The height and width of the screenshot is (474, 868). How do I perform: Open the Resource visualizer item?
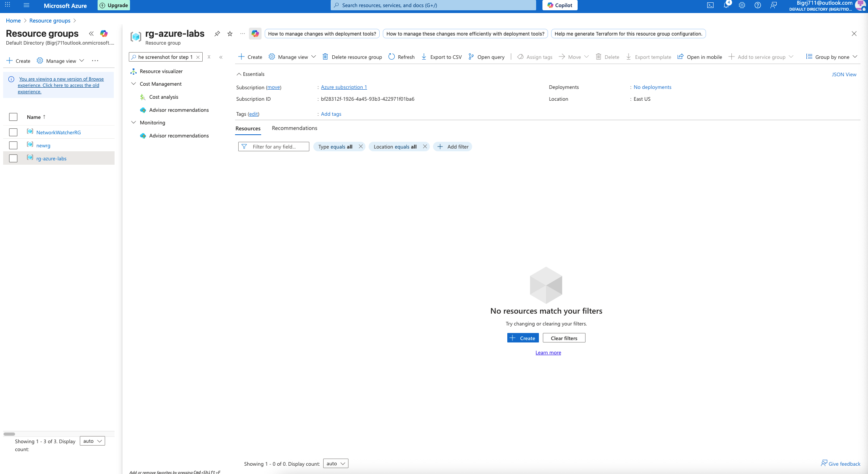coord(161,71)
